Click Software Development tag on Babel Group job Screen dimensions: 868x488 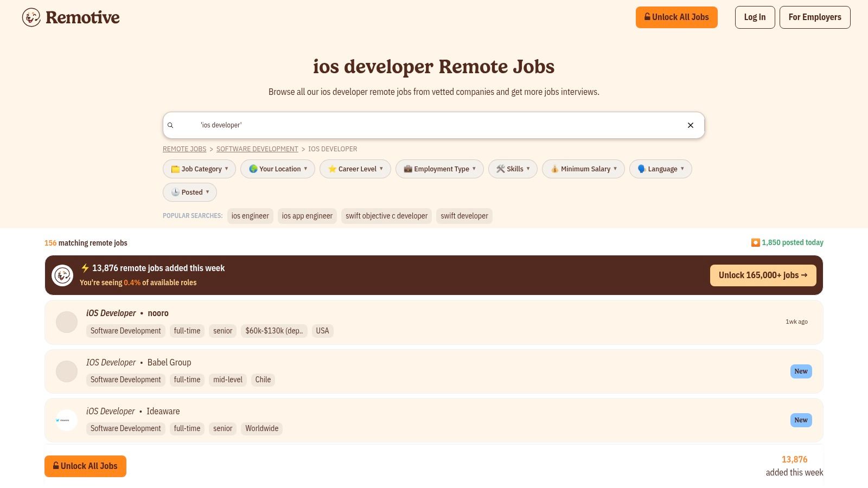pos(126,380)
